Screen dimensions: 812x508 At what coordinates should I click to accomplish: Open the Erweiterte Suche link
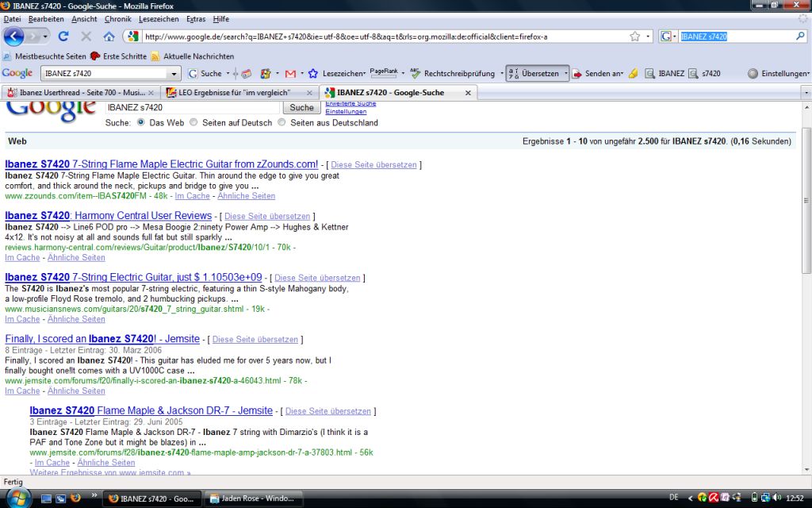point(350,104)
